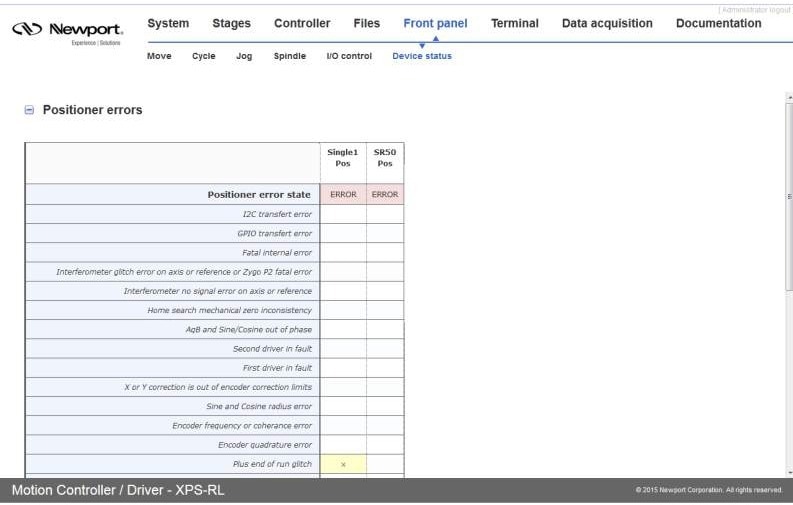Click the Interferometer glitch error row label
Image resolution: width=793 pixels, height=505 pixels.
click(x=184, y=272)
